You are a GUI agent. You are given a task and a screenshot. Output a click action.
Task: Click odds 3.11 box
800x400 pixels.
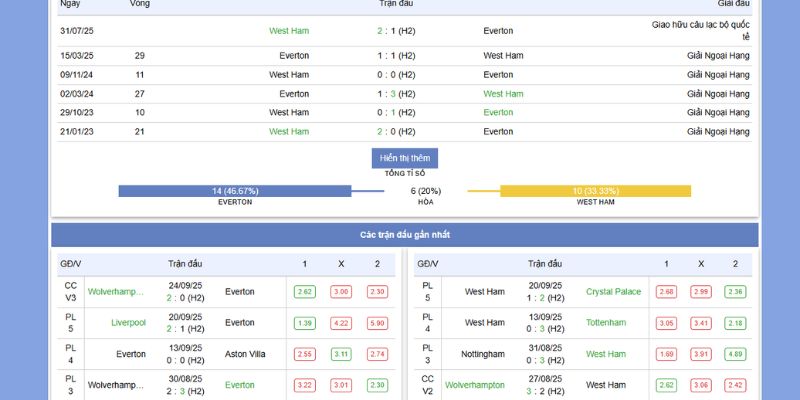(x=341, y=355)
